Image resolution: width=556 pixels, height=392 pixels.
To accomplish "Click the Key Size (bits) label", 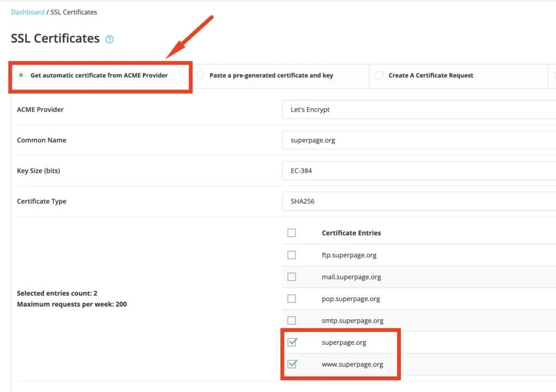I will click(x=39, y=170).
